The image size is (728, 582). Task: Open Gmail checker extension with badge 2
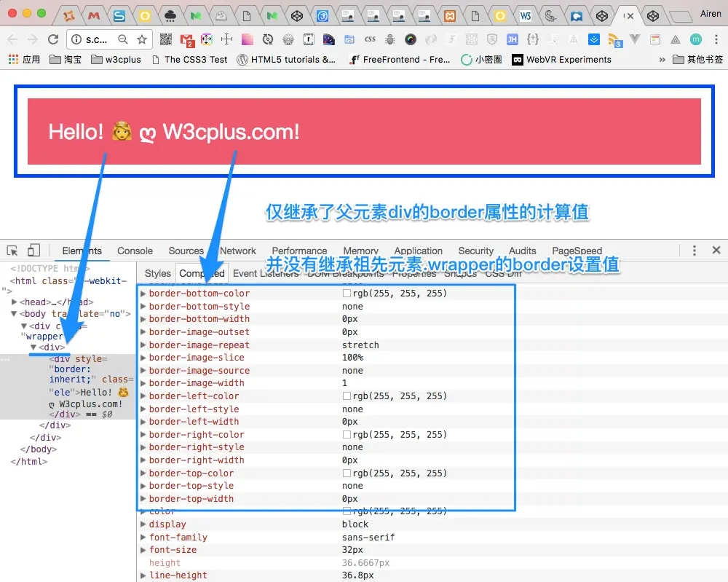pyautogui.click(x=187, y=40)
